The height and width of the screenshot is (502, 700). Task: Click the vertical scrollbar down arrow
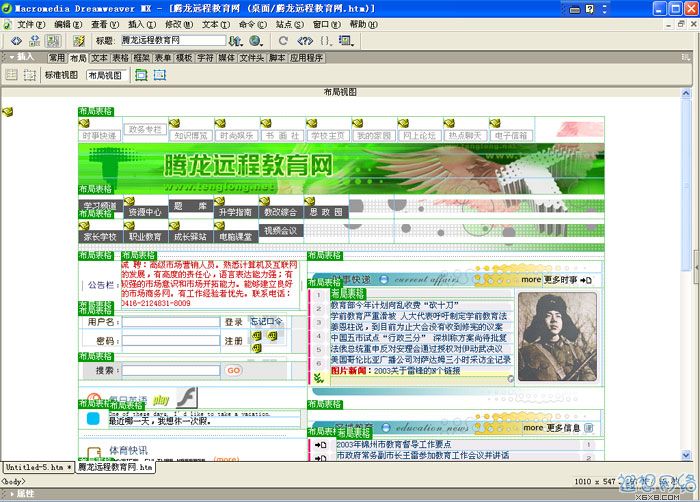686,455
